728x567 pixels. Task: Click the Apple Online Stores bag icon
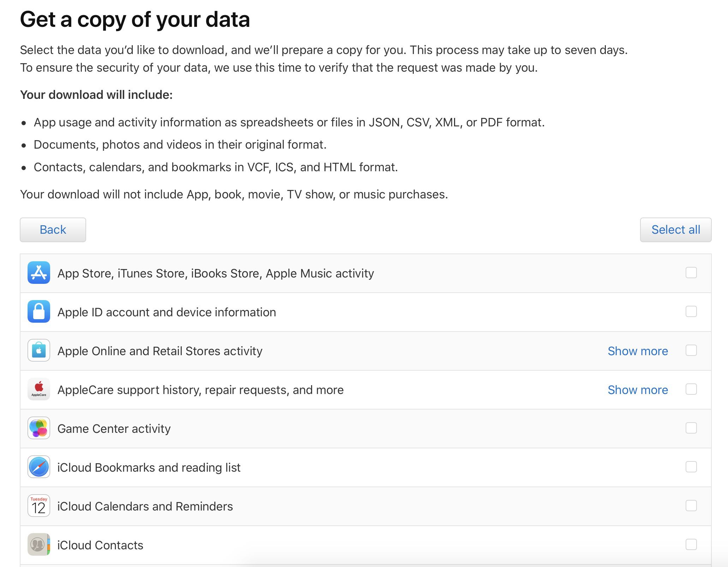(x=39, y=351)
